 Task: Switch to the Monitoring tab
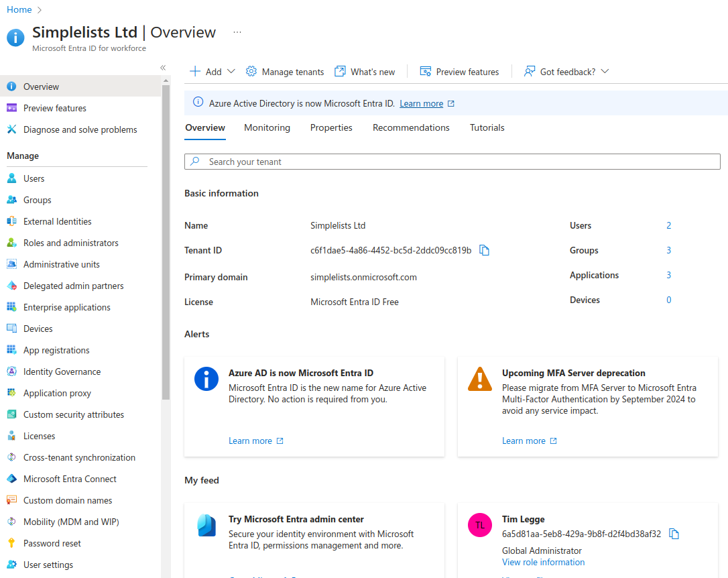(267, 127)
